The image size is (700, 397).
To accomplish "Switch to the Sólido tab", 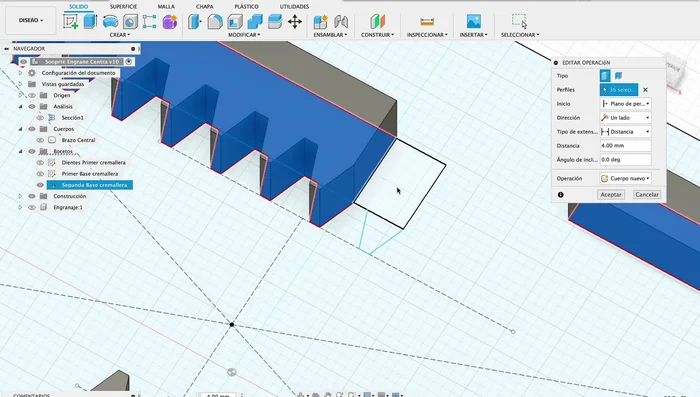I will pos(79,6).
